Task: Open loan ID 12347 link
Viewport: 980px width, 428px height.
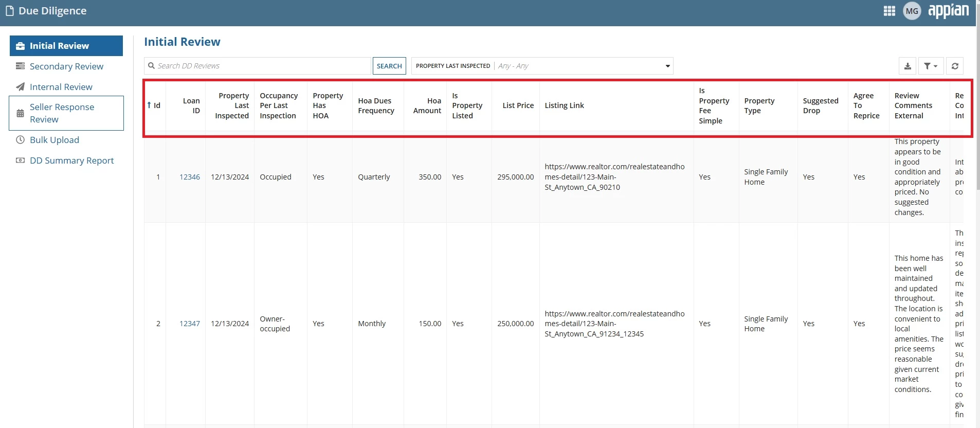Action: point(190,324)
